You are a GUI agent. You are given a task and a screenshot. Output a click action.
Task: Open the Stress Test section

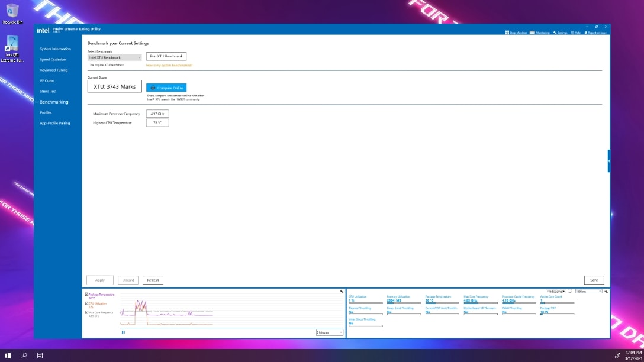click(48, 92)
